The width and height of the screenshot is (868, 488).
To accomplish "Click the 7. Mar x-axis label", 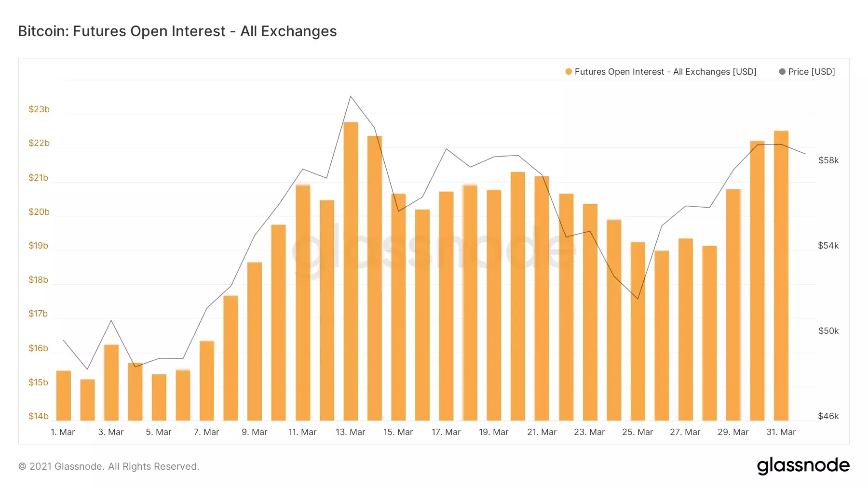I will click(206, 432).
